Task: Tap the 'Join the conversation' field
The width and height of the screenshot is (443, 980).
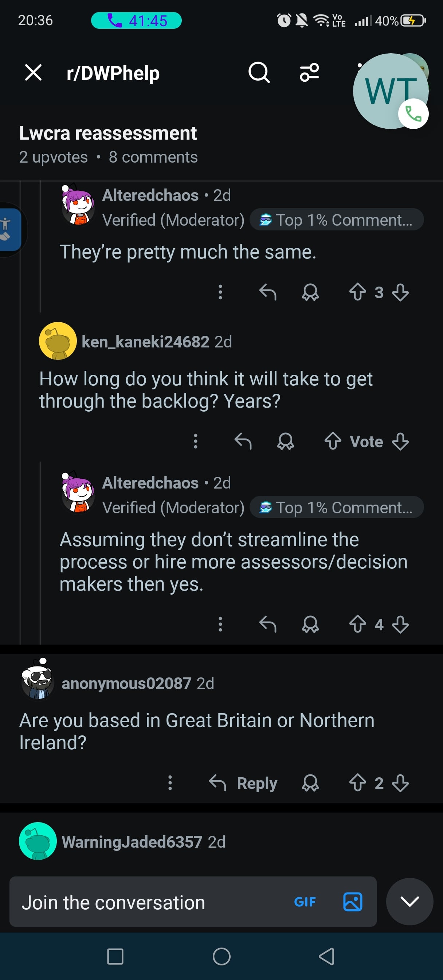Action: coord(152,902)
